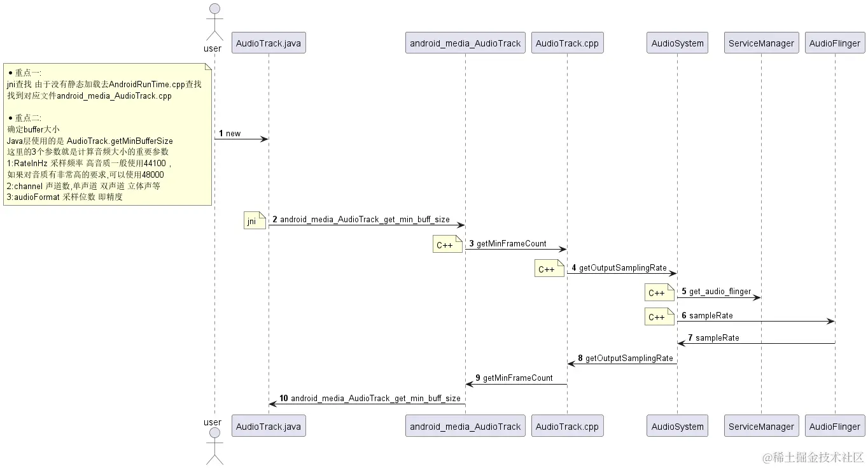Click the 'user' label under top actor
Image resolution: width=868 pixels, height=468 pixels.
click(213, 48)
